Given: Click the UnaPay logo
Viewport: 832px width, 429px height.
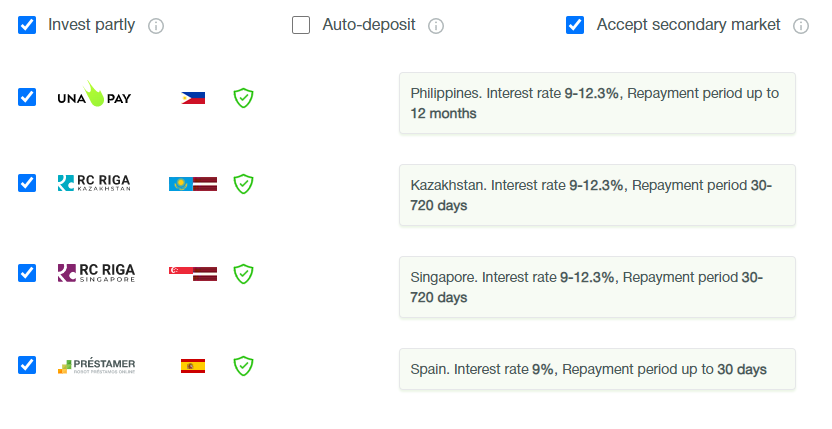Looking at the screenshot, I should [95, 96].
